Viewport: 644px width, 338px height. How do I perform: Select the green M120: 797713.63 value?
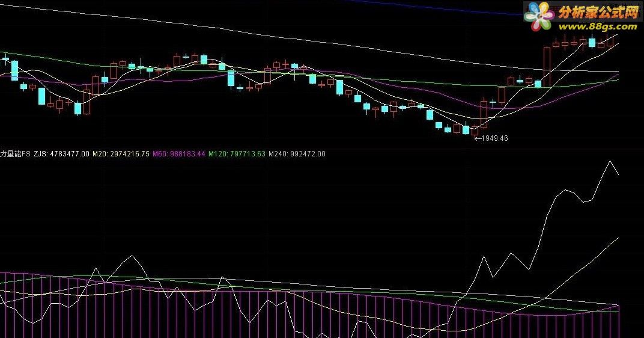point(237,154)
